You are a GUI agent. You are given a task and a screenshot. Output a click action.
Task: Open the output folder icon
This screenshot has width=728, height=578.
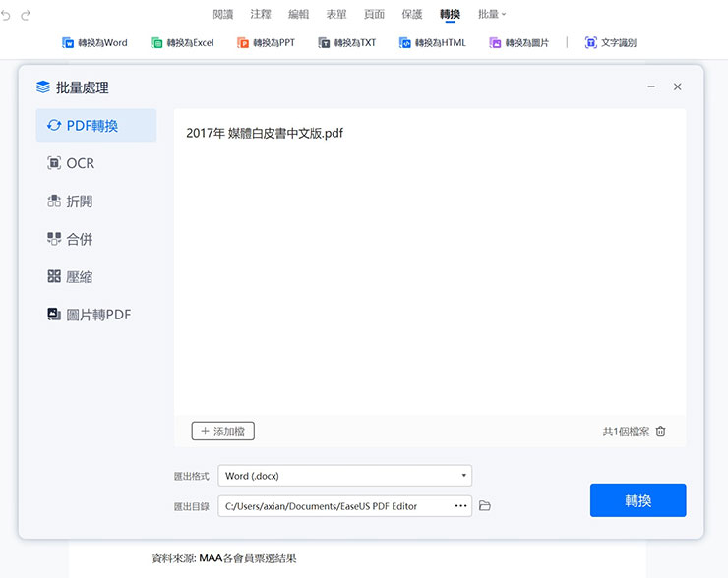(x=485, y=505)
